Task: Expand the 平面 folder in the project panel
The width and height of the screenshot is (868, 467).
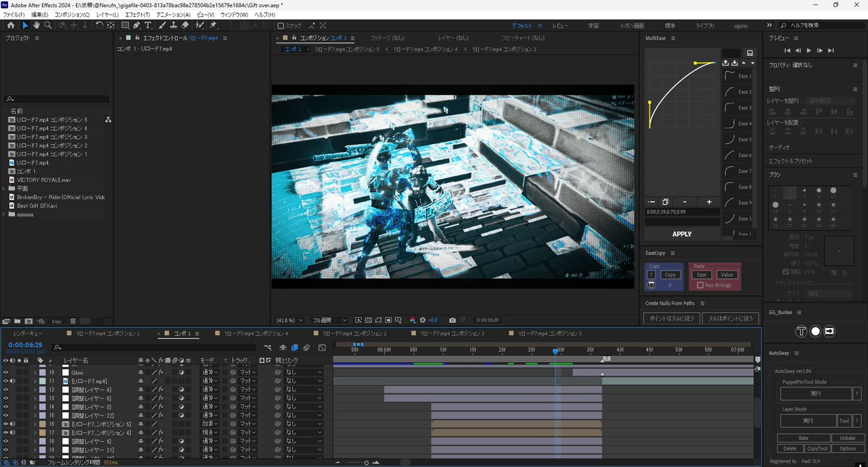Action: [x=4, y=188]
